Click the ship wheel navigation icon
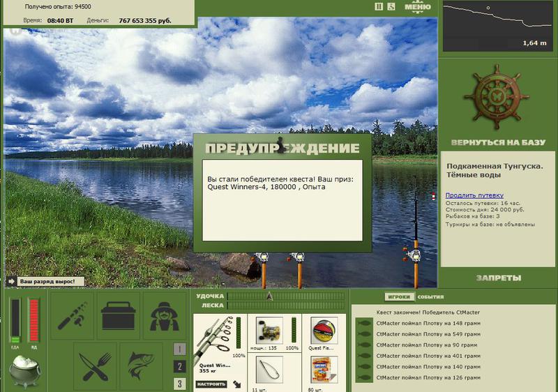 pos(496,97)
